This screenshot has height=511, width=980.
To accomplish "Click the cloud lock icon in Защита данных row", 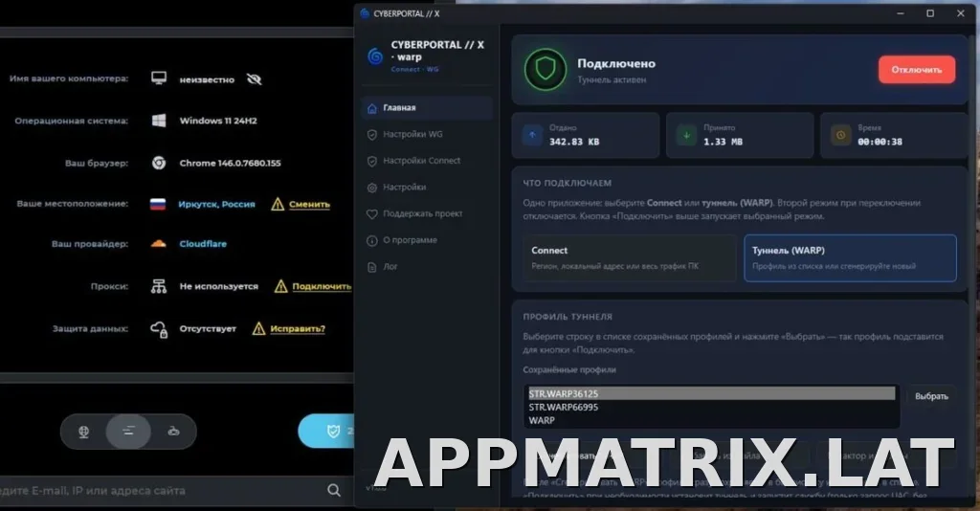I will coord(159,328).
